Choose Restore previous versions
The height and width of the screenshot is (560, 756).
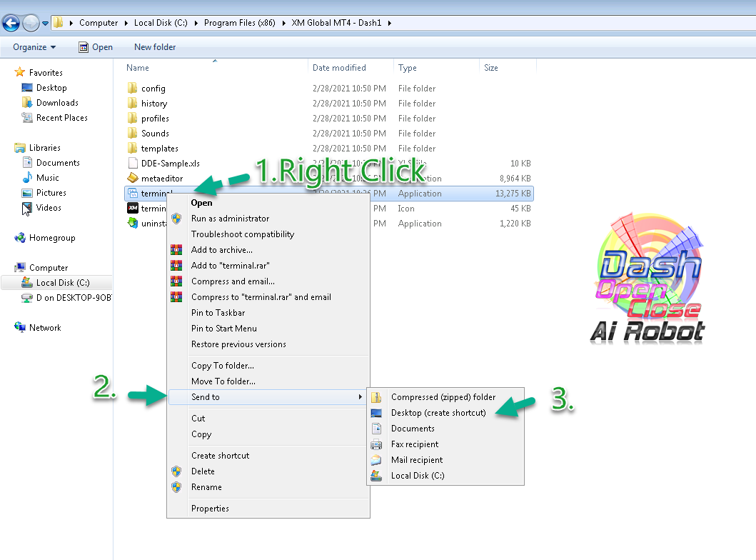pos(238,344)
